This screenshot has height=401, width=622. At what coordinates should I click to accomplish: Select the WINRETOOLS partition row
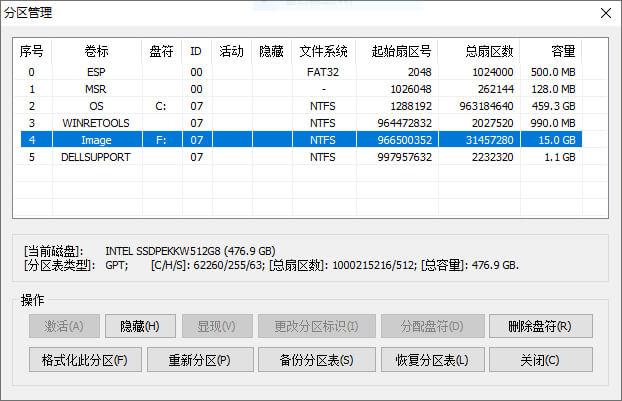click(301, 123)
